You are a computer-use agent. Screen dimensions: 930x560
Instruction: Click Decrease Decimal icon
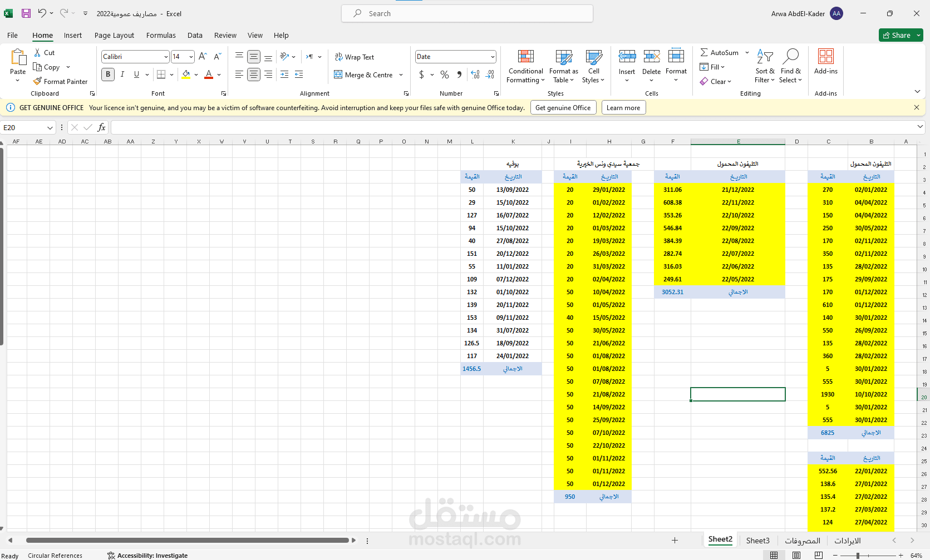click(490, 74)
